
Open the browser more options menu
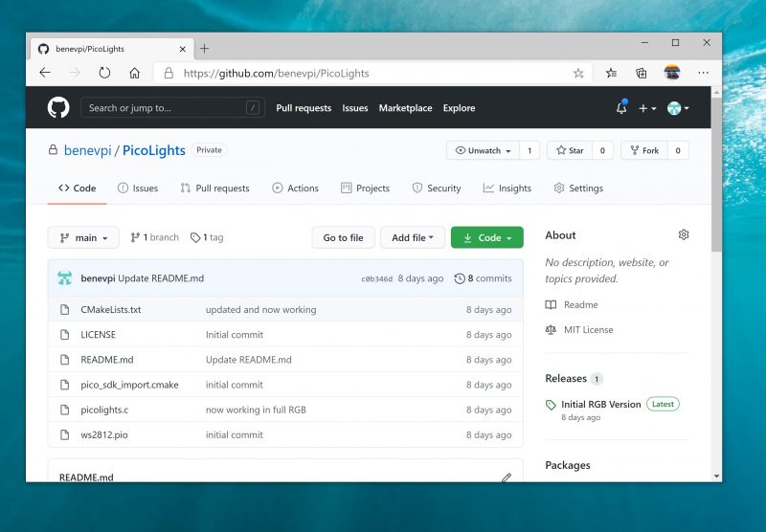click(x=703, y=73)
